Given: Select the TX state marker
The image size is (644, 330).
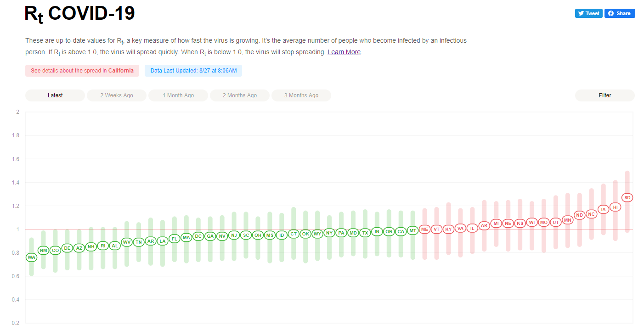Looking at the screenshot, I should click(365, 233).
